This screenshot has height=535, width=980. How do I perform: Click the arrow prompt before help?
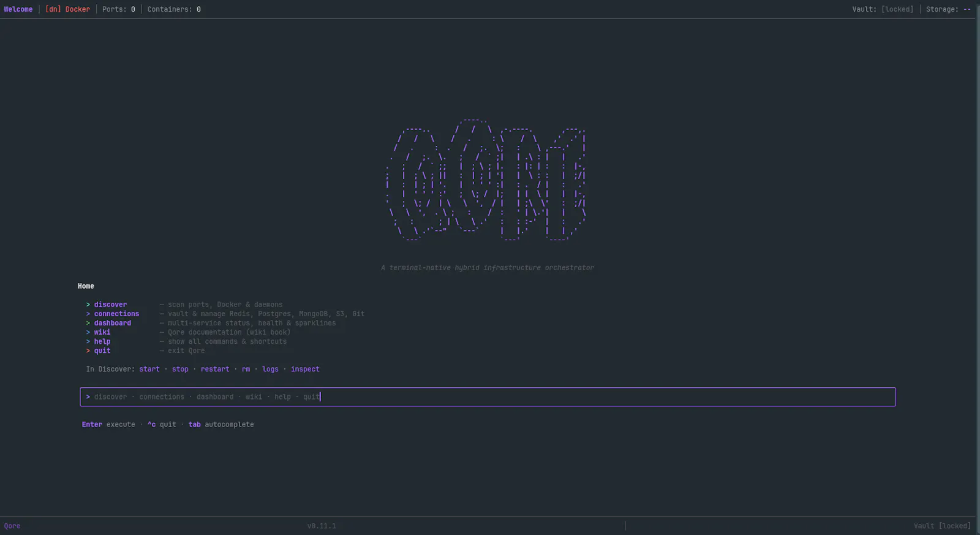click(88, 341)
